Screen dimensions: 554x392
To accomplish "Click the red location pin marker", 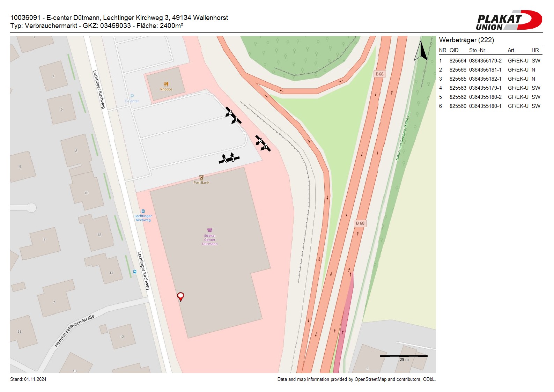I will [x=180, y=296].
